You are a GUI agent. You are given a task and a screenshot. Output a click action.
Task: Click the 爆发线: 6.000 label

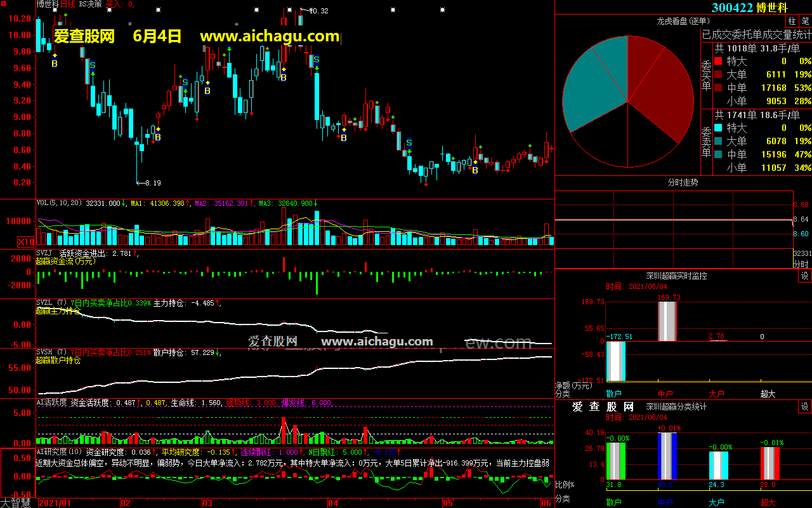[x=306, y=402]
